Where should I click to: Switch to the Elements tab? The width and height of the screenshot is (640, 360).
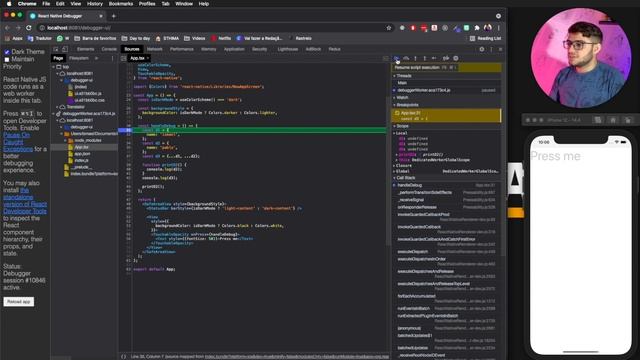coord(86,49)
